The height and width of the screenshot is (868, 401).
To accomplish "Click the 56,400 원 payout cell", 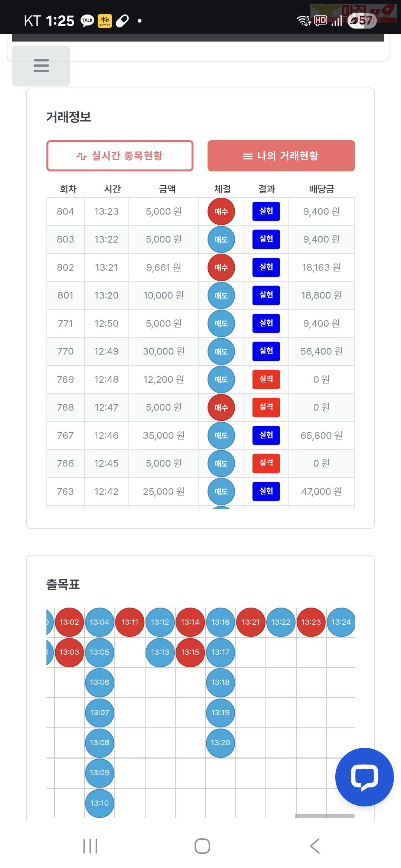I will (322, 351).
